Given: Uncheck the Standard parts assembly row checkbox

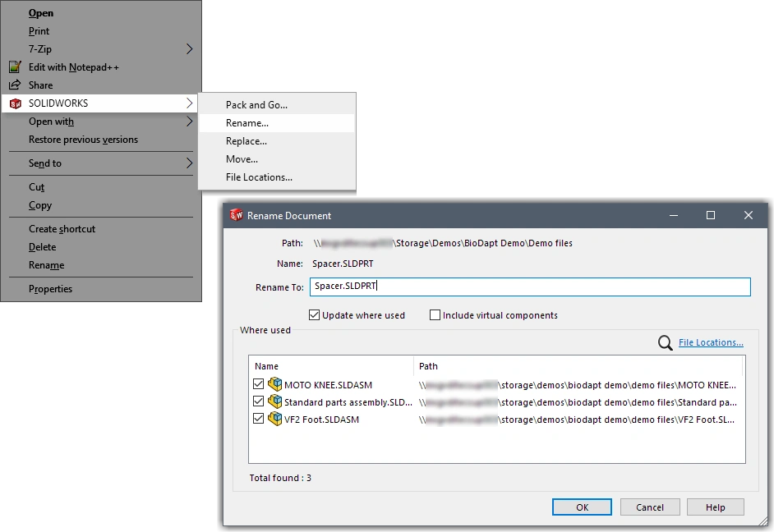Looking at the screenshot, I should (x=258, y=401).
